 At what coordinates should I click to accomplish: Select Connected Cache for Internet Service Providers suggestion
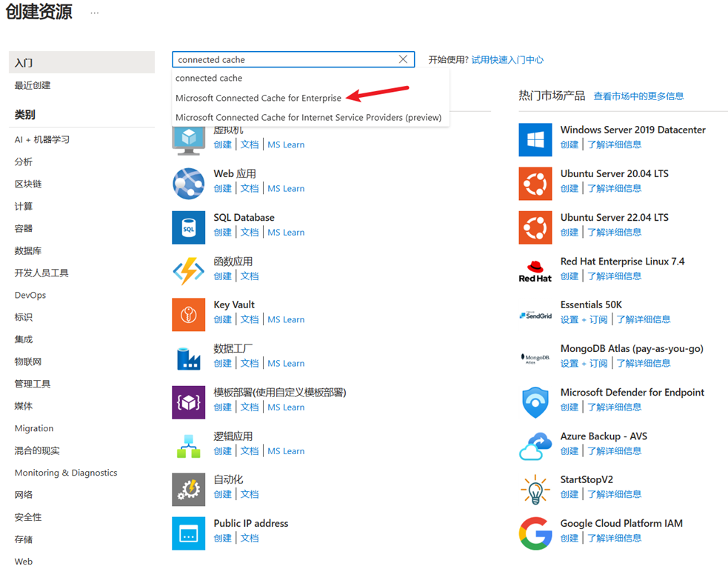tap(308, 118)
